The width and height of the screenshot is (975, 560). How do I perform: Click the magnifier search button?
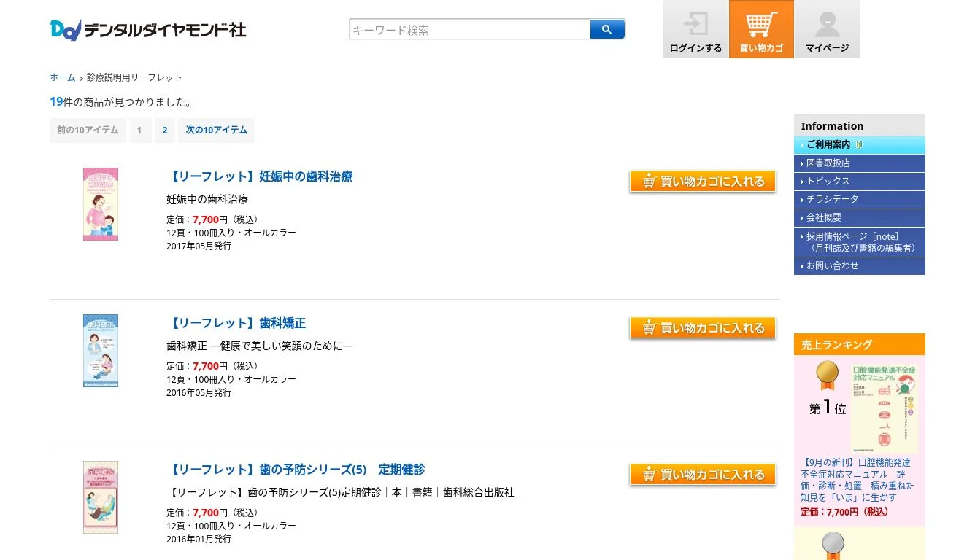607,29
